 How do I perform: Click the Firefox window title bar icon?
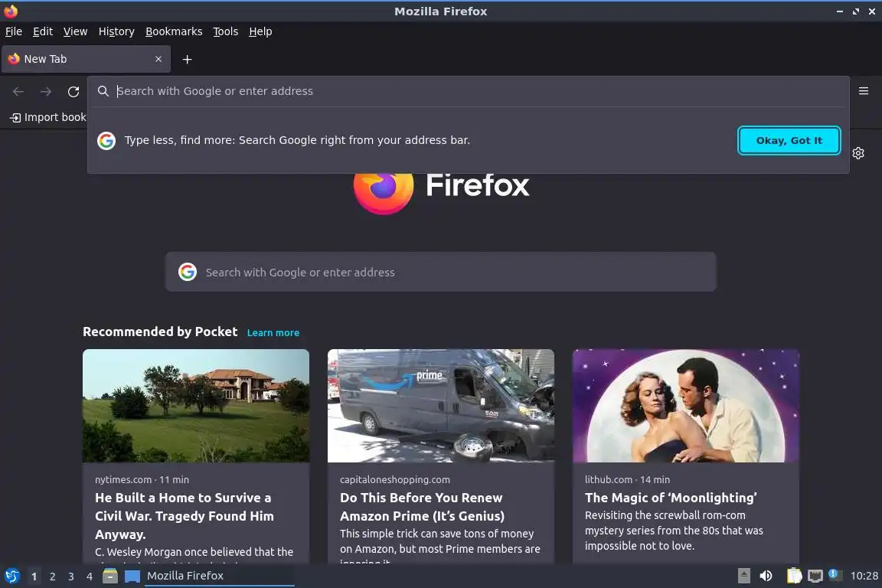11,11
